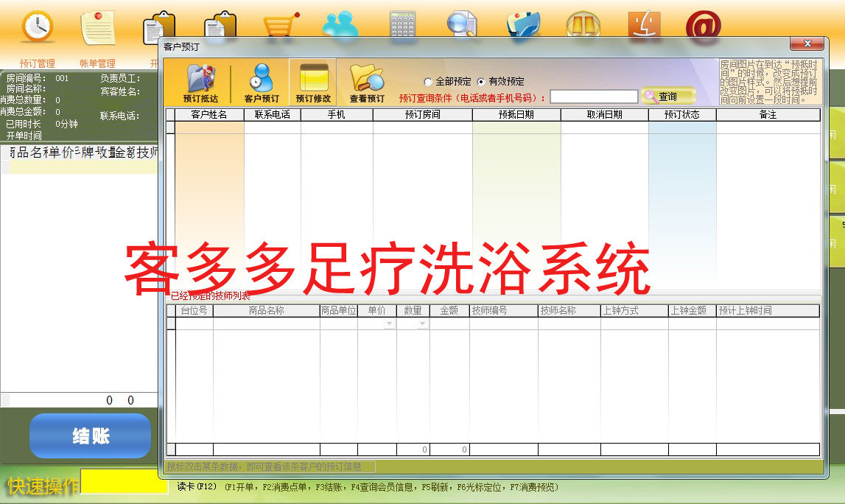Click the orange computer icon in main toolbar
Viewport: 845px width, 504px height.
pos(644,24)
